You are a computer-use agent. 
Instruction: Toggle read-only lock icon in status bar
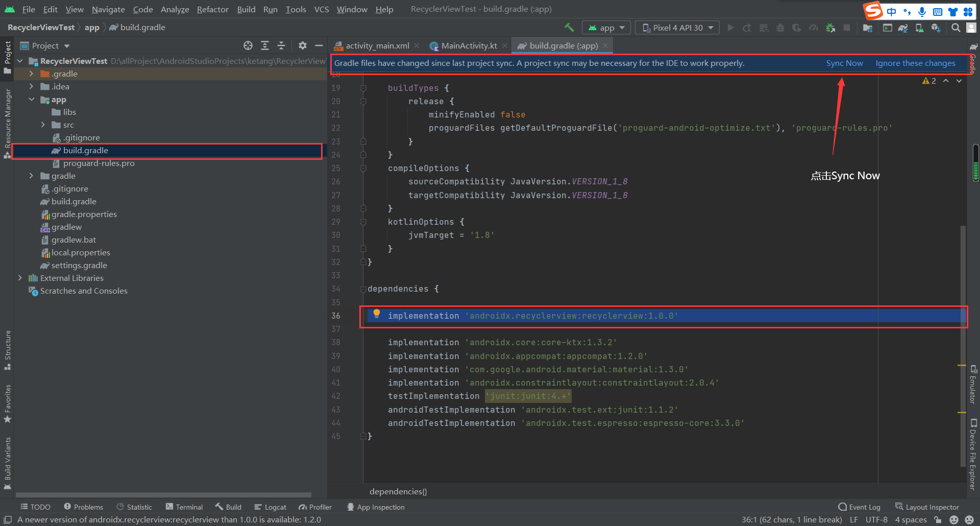click(938, 520)
